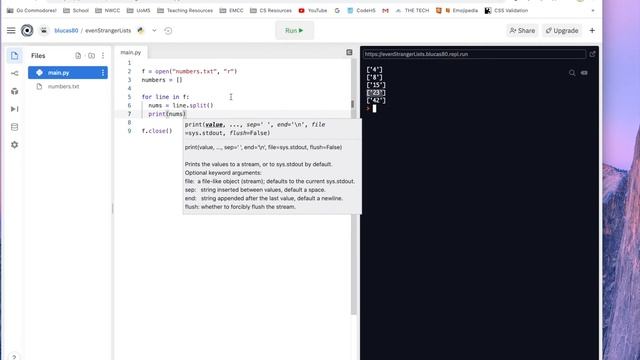Open the hamburger sidebar menu

(x=11, y=30)
